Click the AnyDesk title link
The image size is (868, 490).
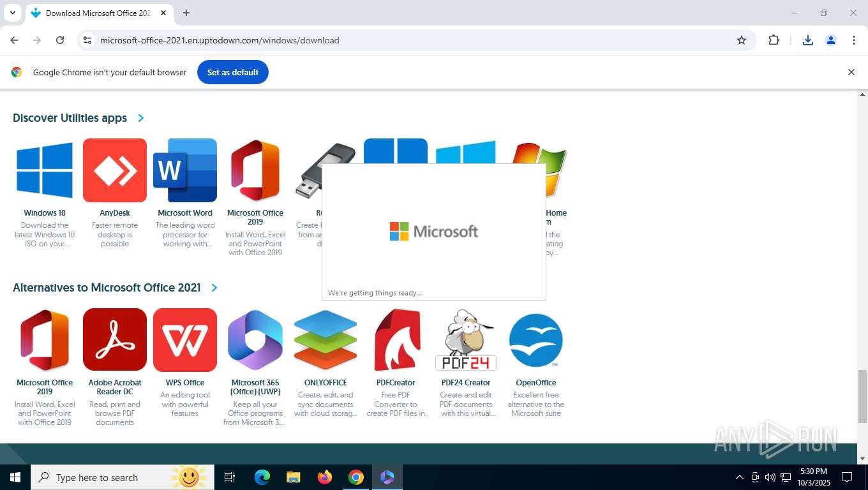(115, 213)
